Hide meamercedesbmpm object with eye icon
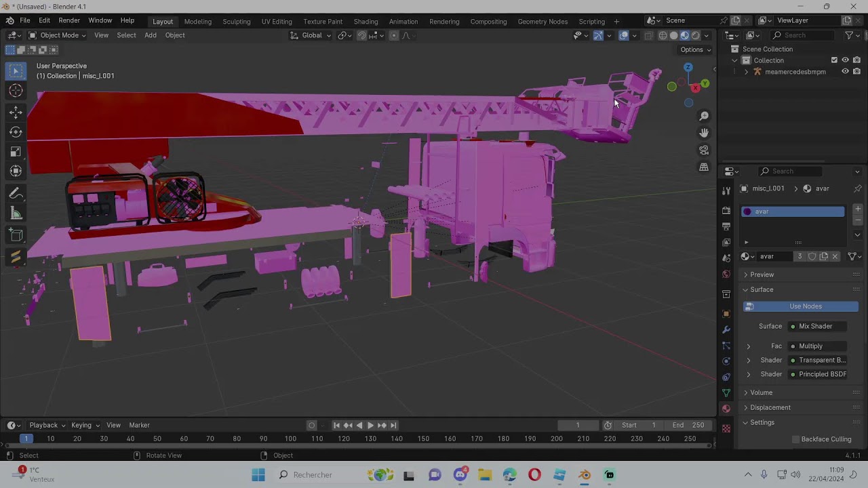Screen dimensions: 868x488 click(x=845, y=72)
